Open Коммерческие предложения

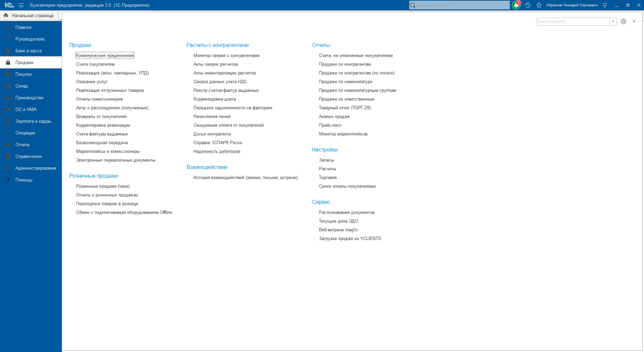(x=105, y=55)
